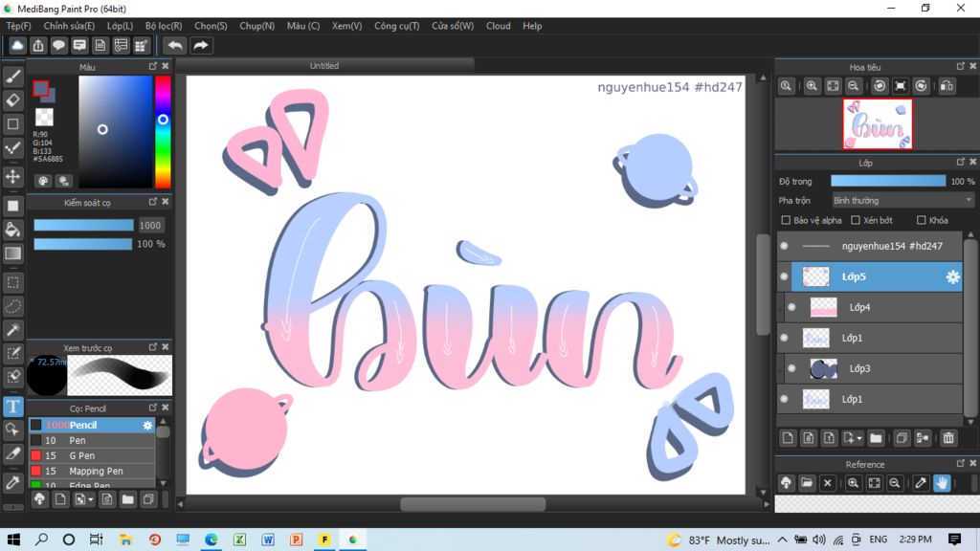The image size is (980, 551).
Task: Tick the Xén bớt checkbox
Action: tap(856, 221)
